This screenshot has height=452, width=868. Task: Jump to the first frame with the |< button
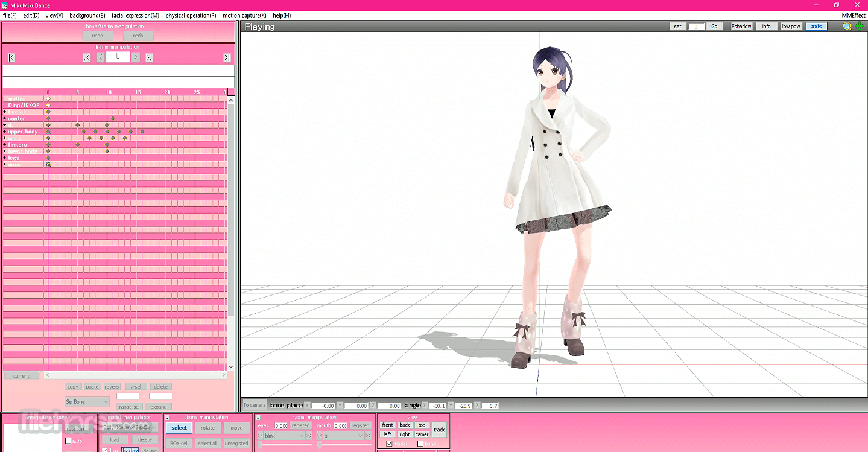coord(11,57)
